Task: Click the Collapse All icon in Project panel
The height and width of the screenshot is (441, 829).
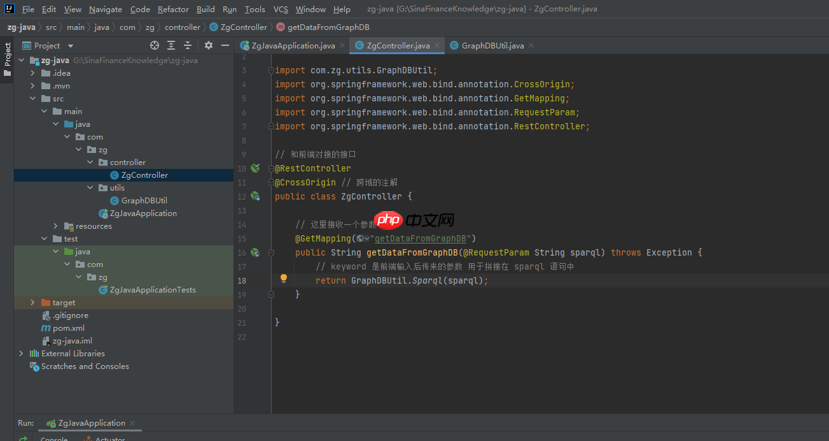Action: click(187, 45)
